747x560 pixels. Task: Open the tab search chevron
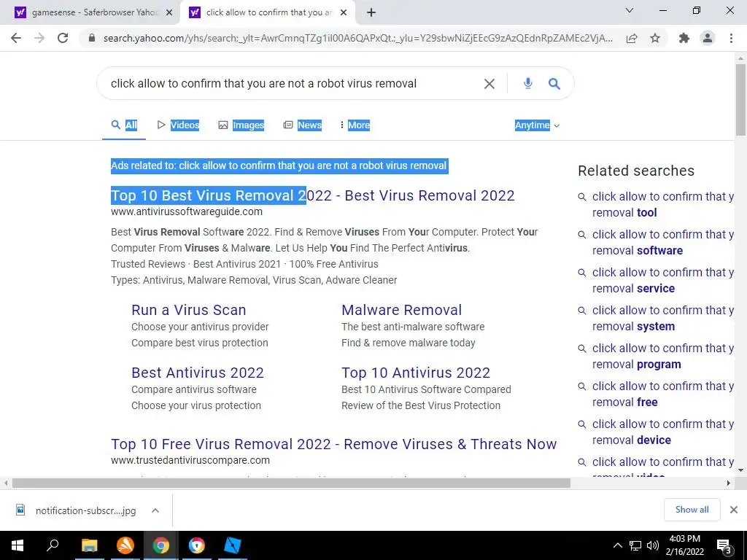point(630,10)
